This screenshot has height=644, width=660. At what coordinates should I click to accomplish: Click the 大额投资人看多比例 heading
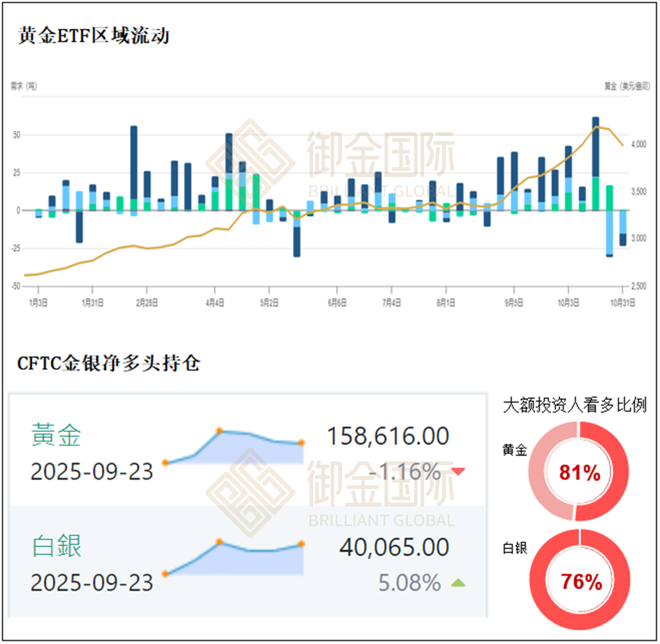[574, 405]
